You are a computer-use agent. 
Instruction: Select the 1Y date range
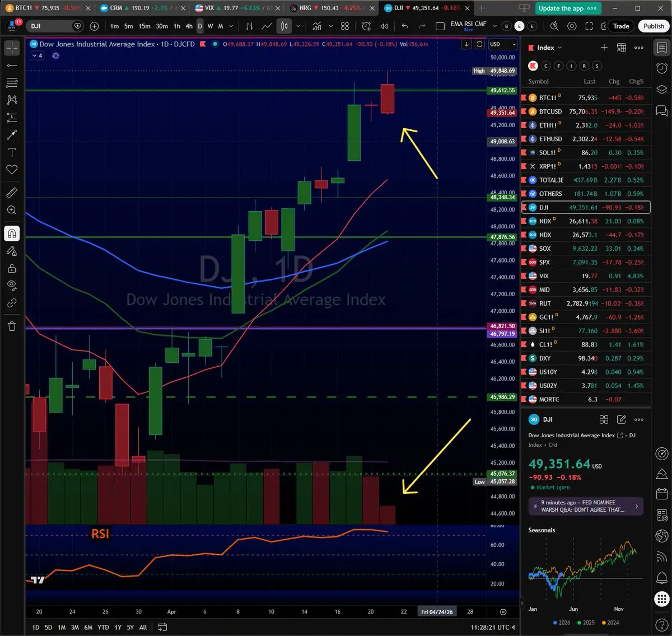[x=118, y=627]
